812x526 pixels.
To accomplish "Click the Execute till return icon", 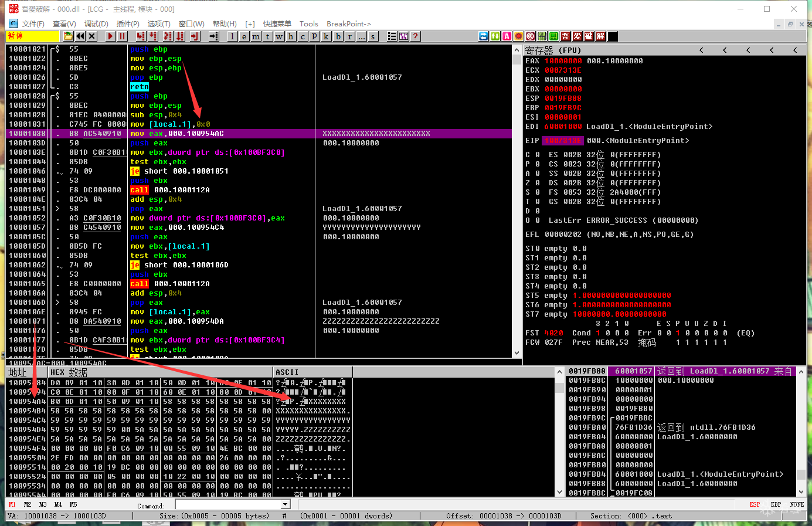I will 195,36.
